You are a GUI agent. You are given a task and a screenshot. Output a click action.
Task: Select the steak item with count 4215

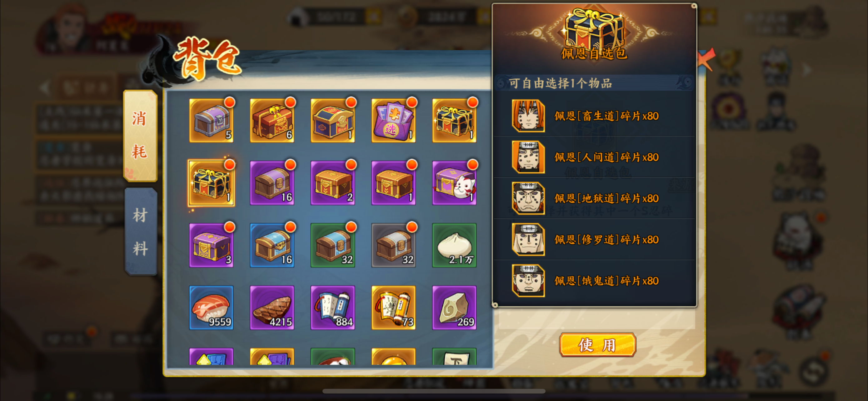[272, 307]
